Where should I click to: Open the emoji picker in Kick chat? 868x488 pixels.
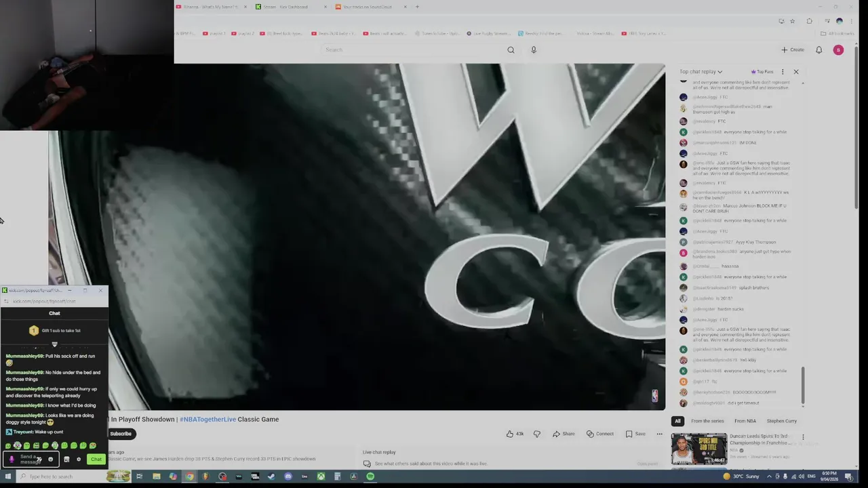[50, 460]
